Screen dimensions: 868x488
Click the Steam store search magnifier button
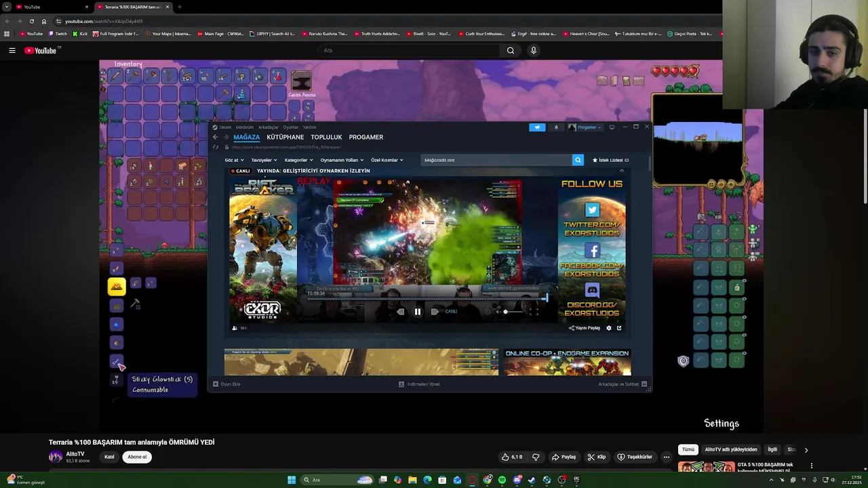(x=578, y=160)
